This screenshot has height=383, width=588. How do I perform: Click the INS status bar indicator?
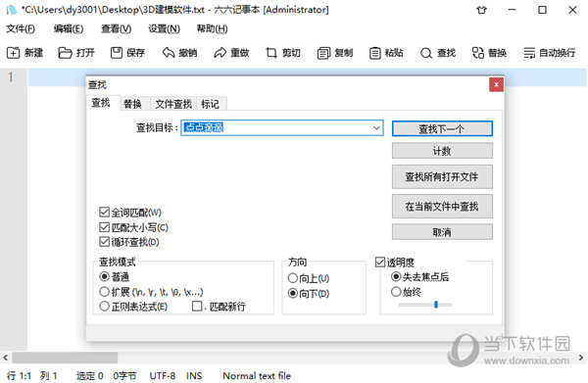coord(194,375)
